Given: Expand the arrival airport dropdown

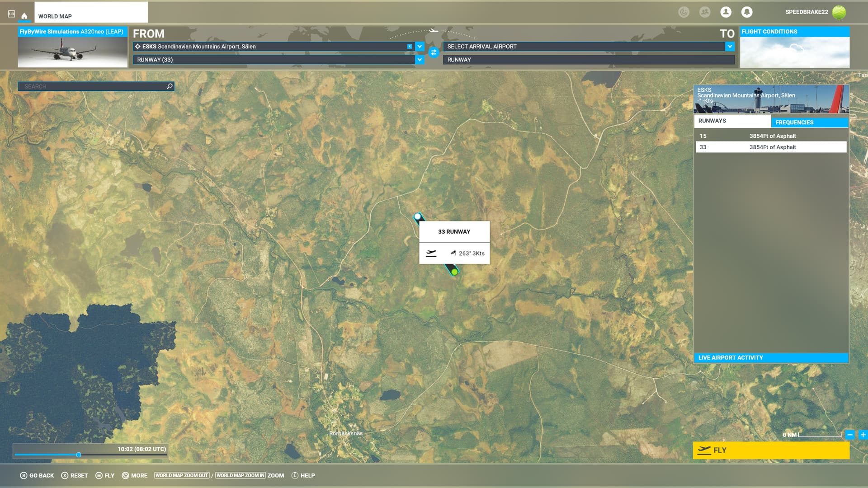Looking at the screenshot, I should click(x=729, y=47).
